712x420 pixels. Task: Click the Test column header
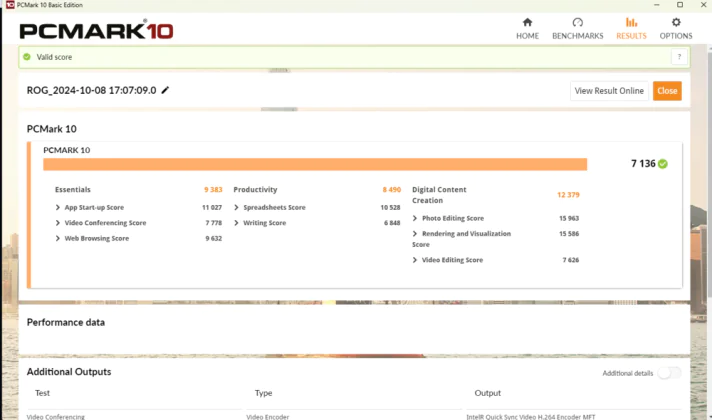tap(42, 393)
